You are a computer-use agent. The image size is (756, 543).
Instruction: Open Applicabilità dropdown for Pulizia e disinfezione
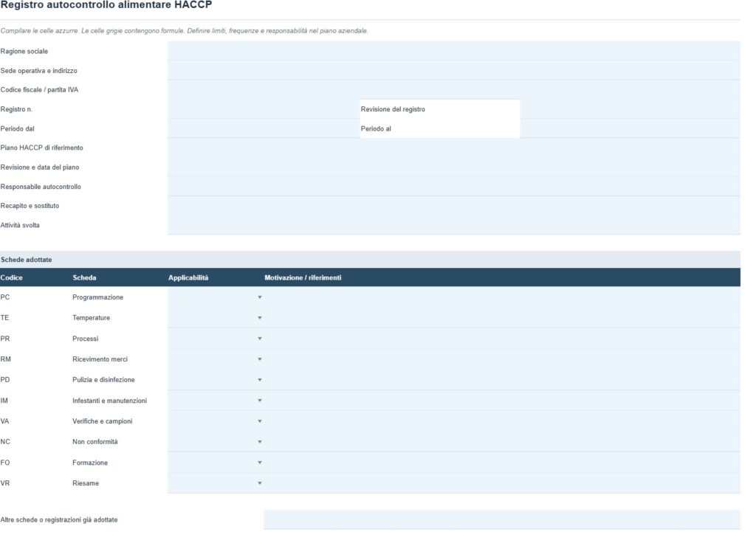click(x=259, y=380)
